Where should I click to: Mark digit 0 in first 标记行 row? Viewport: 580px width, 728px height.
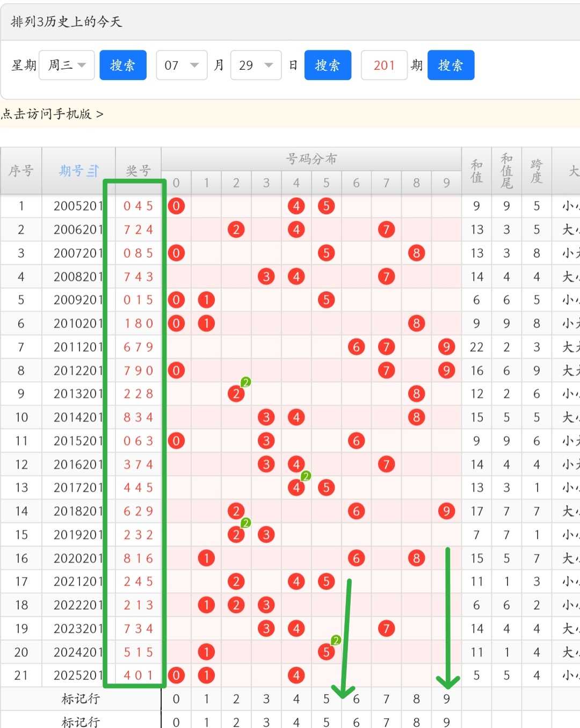click(x=176, y=699)
